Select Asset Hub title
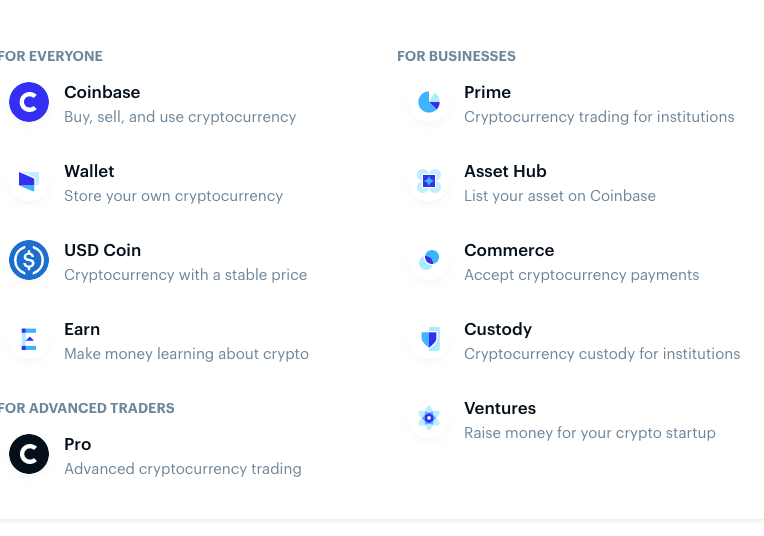This screenshot has width=764, height=536. pyautogui.click(x=505, y=171)
